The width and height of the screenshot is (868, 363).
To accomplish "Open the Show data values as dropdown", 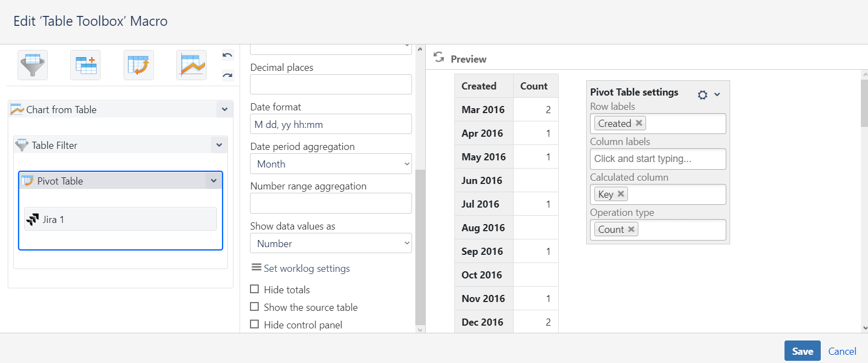I will coord(331,243).
